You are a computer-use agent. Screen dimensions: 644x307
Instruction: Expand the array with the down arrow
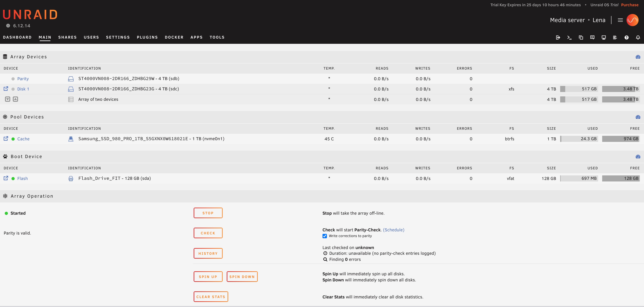click(8, 99)
